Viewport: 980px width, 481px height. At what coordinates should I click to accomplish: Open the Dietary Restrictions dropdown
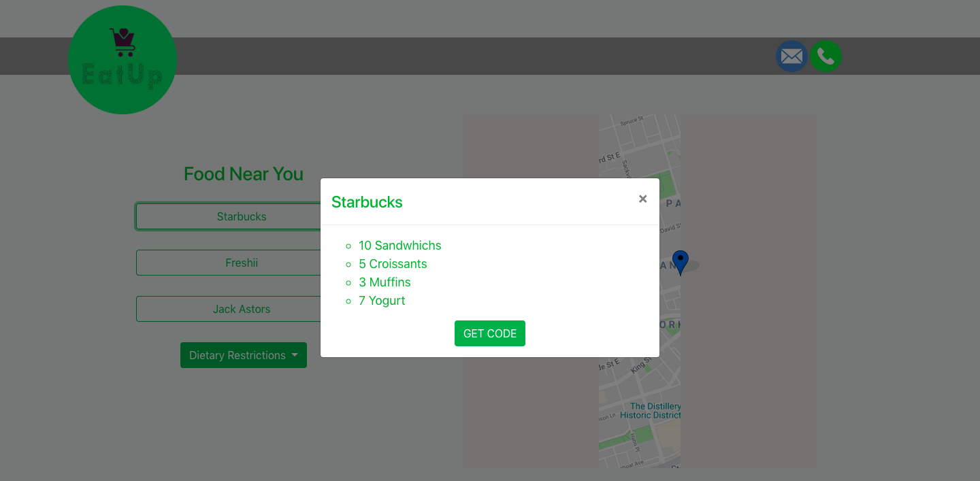[244, 355]
